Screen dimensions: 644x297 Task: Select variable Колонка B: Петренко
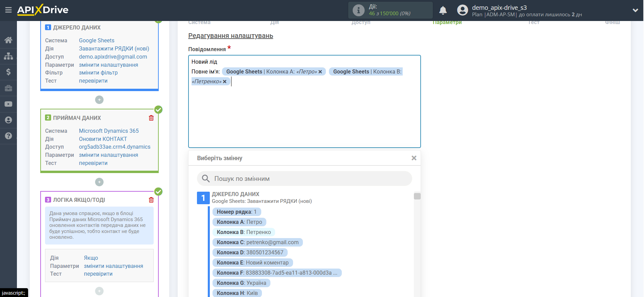[x=244, y=232]
